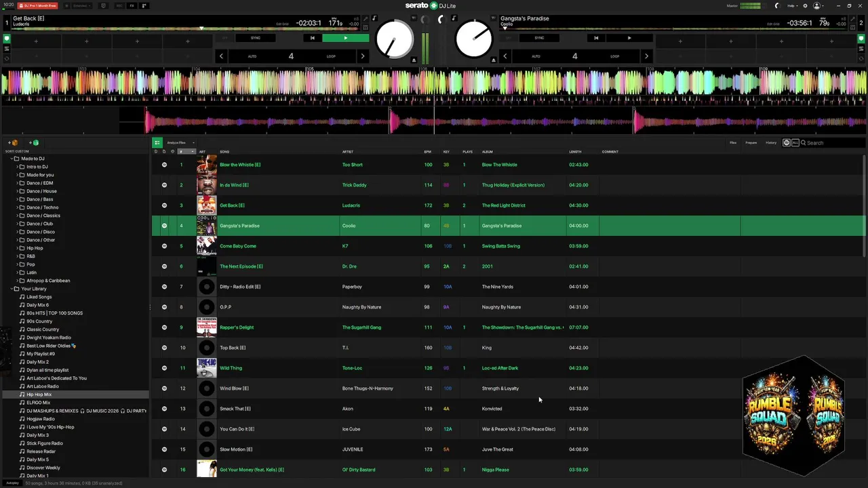868x488 pixels.
Task: Sort the library by BPM column
Action: click(x=427, y=152)
